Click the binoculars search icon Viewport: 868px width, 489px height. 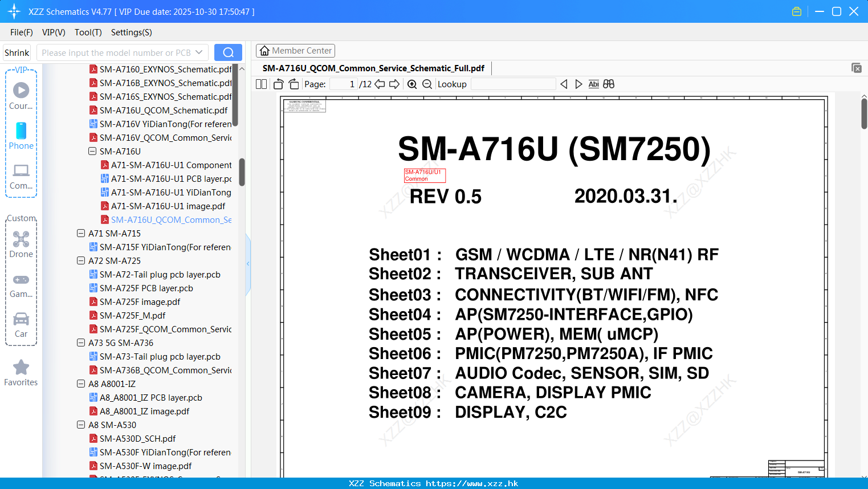click(609, 84)
